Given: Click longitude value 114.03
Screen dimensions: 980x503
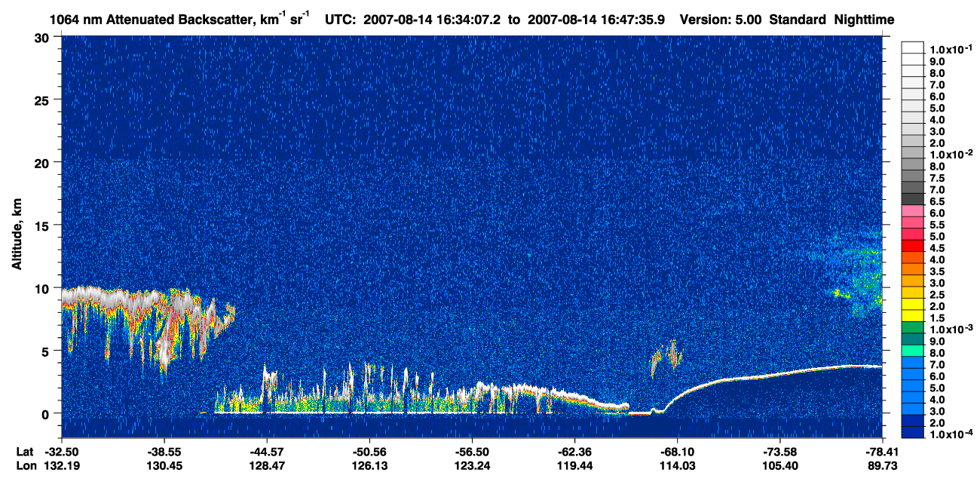Looking at the screenshot, I should tap(677, 466).
